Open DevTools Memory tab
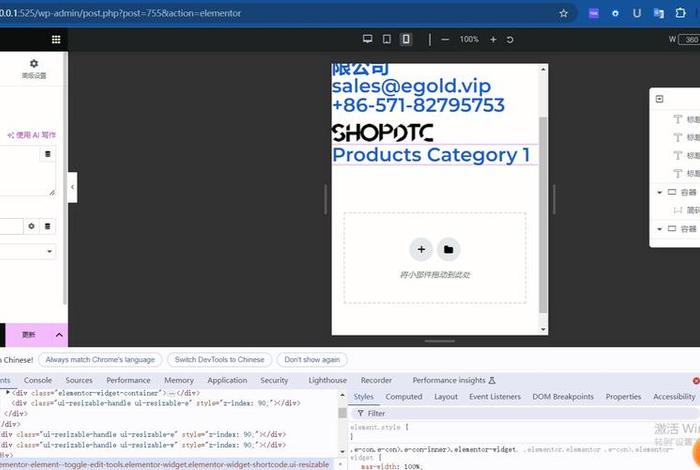This screenshot has height=470, width=700. click(x=179, y=380)
